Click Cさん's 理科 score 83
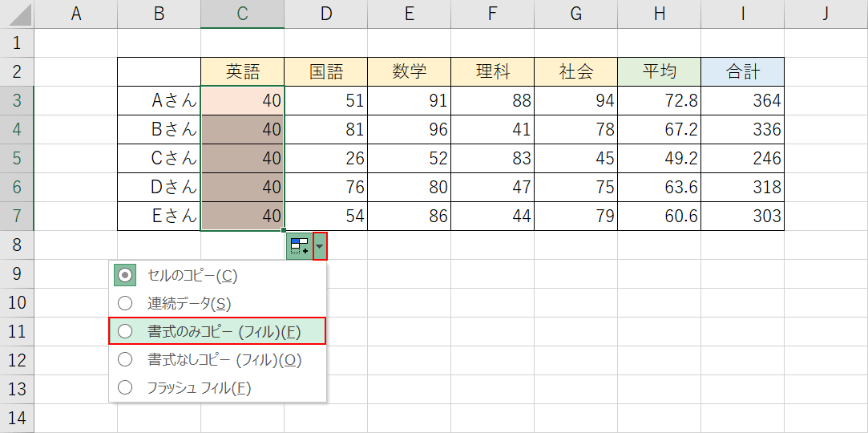The width and height of the screenshot is (868, 433). [493, 158]
